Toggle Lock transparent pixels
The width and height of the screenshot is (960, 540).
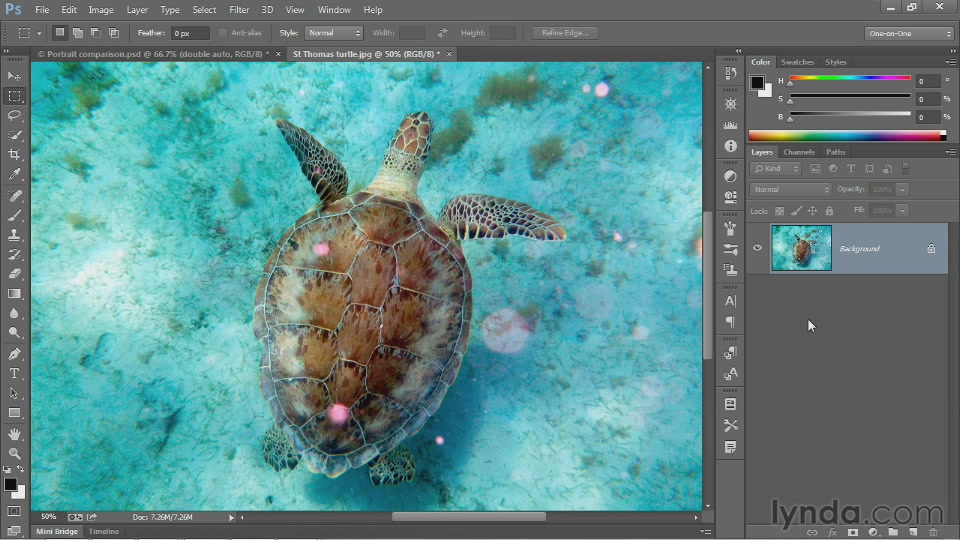(779, 211)
